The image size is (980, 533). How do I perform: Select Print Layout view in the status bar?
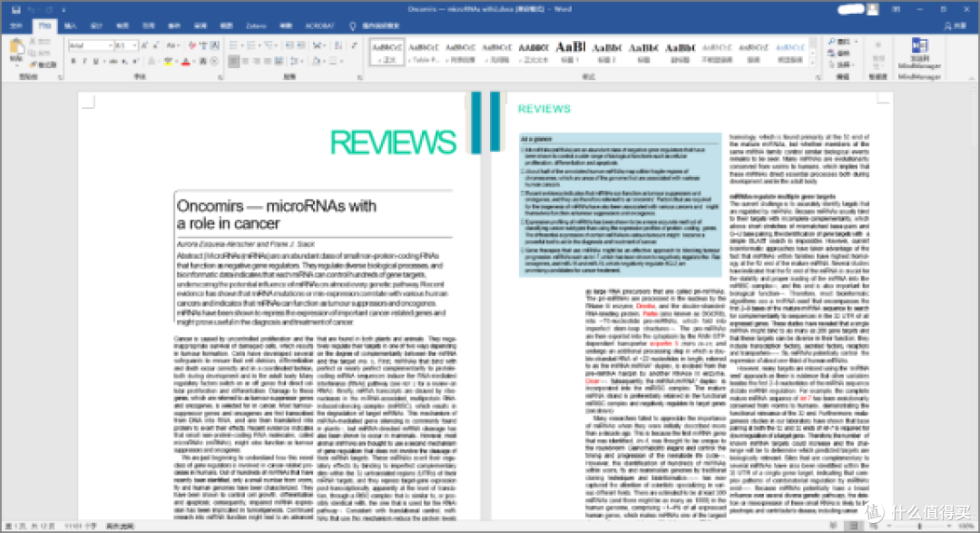[x=854, y=526]
